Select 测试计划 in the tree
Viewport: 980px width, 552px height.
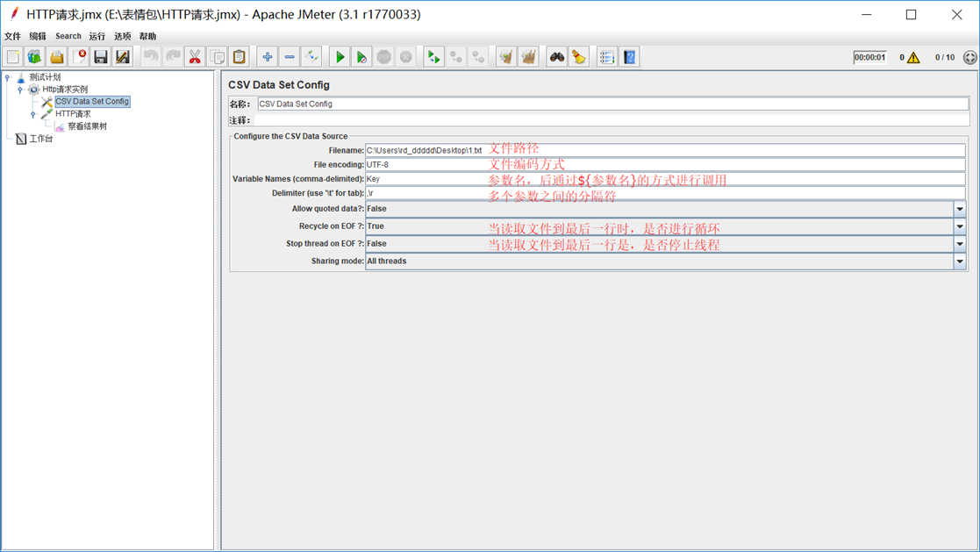coord(45,77)
